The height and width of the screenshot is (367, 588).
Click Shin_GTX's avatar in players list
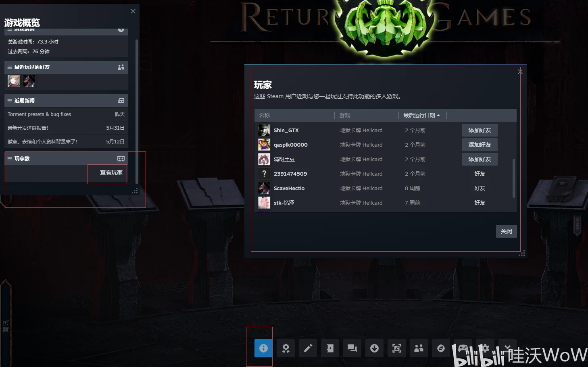click(264, 130)
